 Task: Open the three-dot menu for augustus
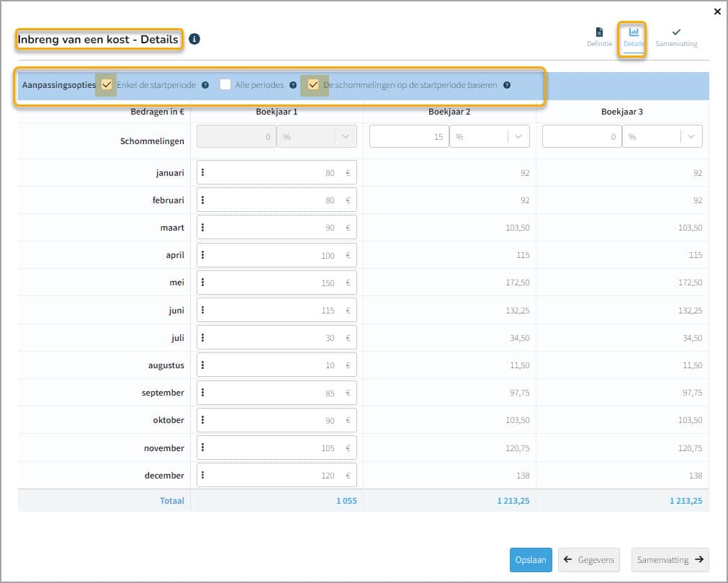coord(203,365)
